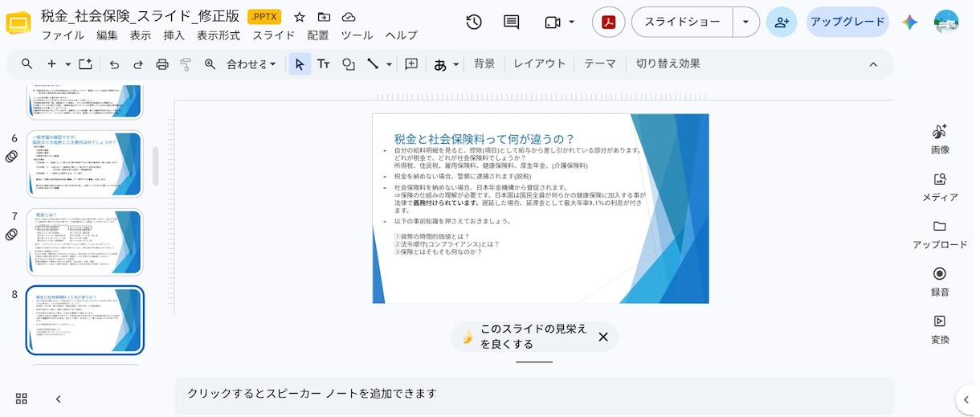980x417 pixels.
Task: Open the video call dropdown arrow
Action: pos(572,22)
